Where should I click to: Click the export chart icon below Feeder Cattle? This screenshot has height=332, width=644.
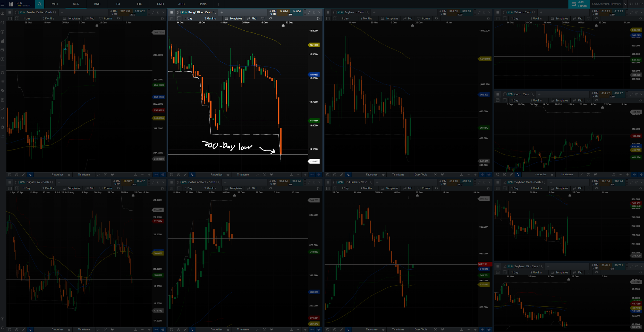[x=136, y=175]
